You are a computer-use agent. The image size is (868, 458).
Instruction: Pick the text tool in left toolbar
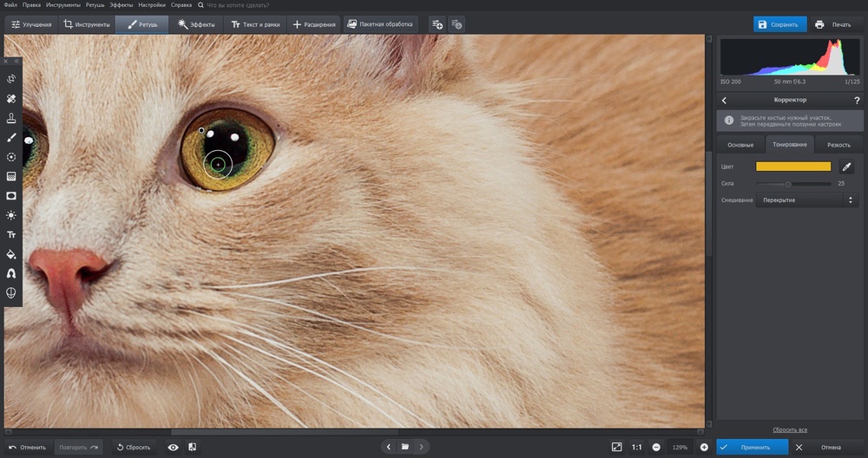point(11,235)
